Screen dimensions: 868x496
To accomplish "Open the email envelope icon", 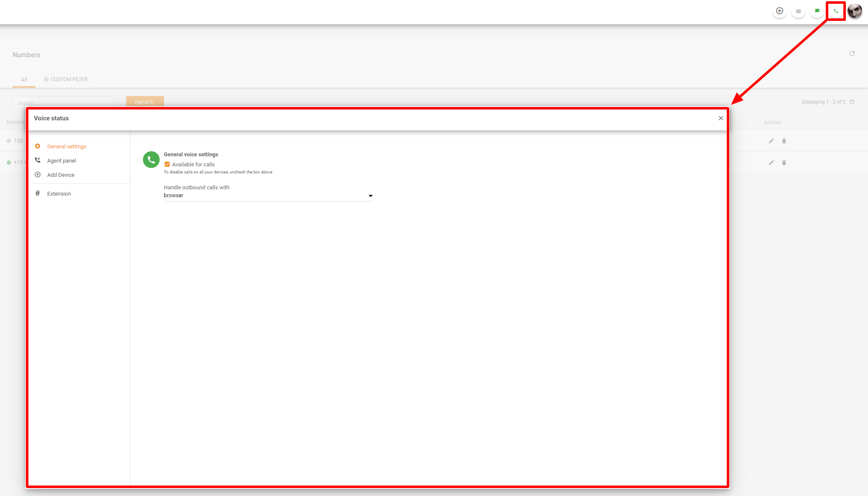I will point(798,11).
